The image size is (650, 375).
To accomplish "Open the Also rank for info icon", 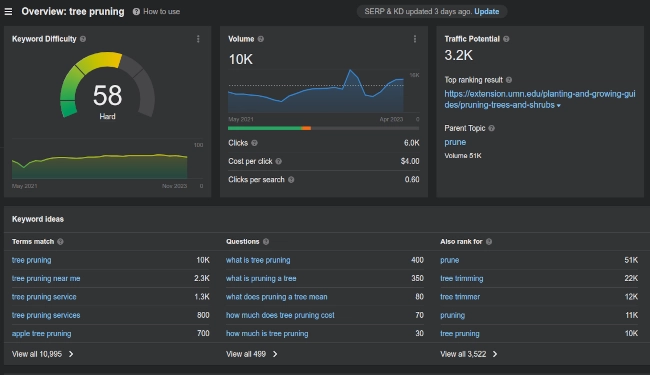I will (489, 242).
